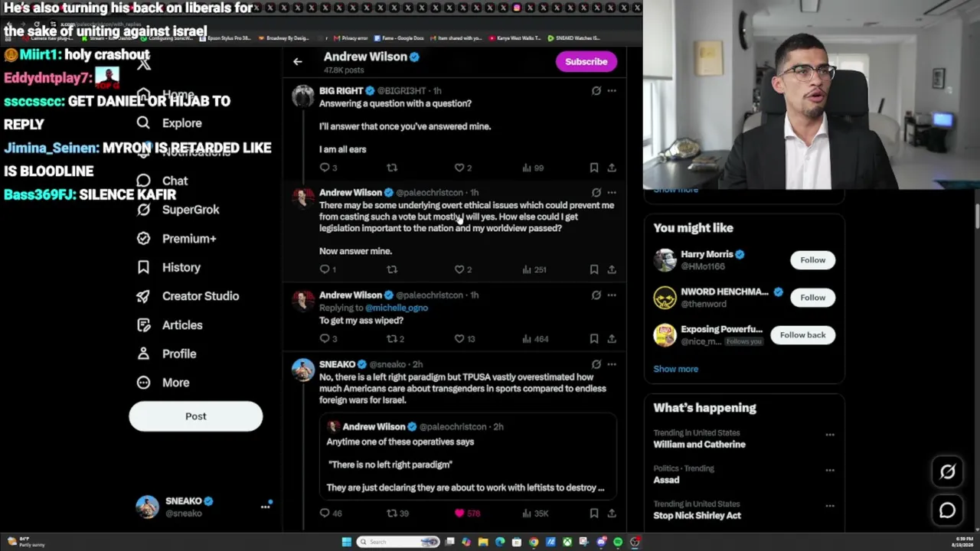Ask Grok about BIG RIGHT's tweet
The width and height of the screenshot is (980, 551).
[x=596, y=90]
